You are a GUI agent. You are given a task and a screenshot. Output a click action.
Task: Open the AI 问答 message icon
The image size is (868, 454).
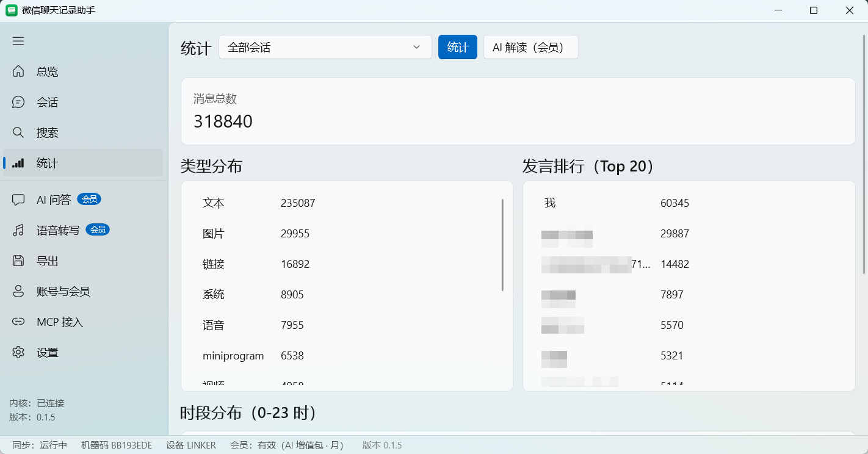tap(18, 200)
